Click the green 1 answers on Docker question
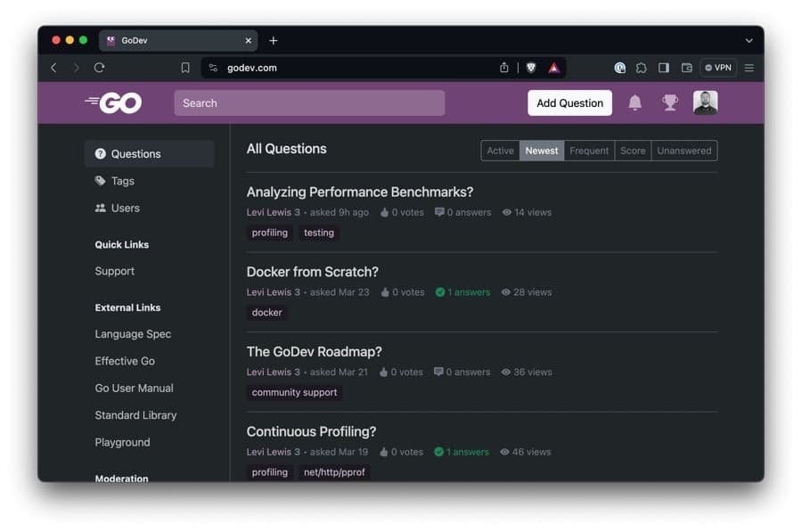 coord(462,292)
